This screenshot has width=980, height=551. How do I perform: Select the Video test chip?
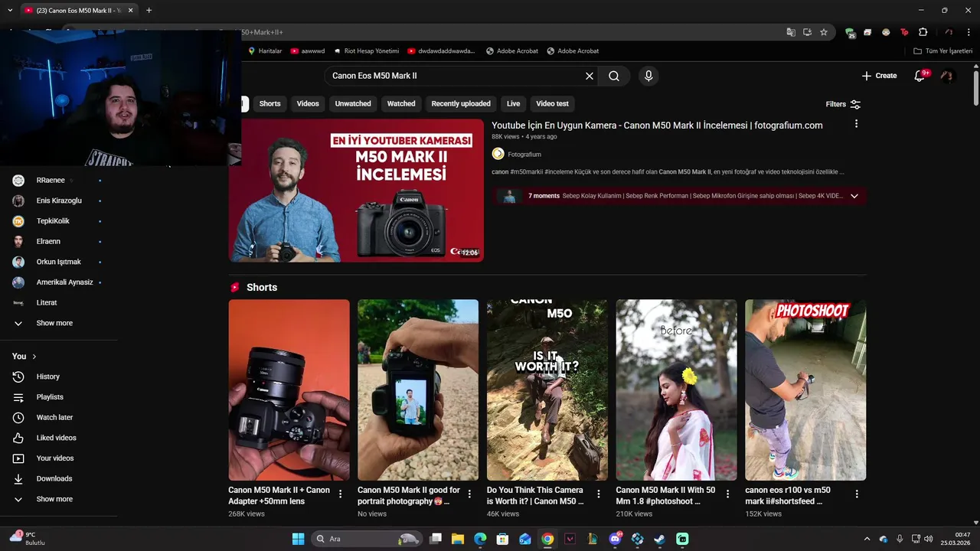(552, 104)
